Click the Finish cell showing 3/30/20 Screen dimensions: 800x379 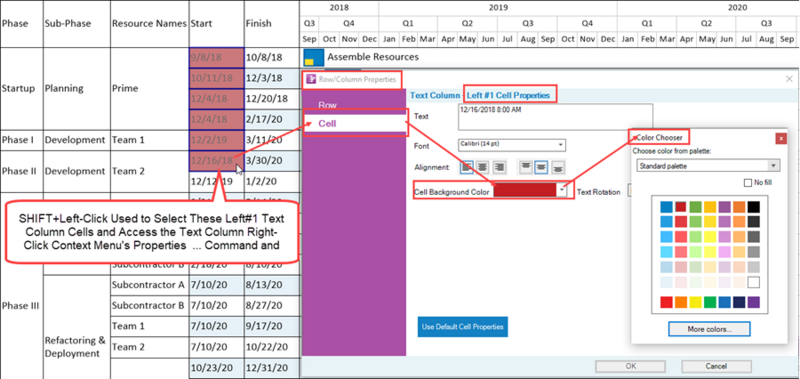tap(271, 161)
